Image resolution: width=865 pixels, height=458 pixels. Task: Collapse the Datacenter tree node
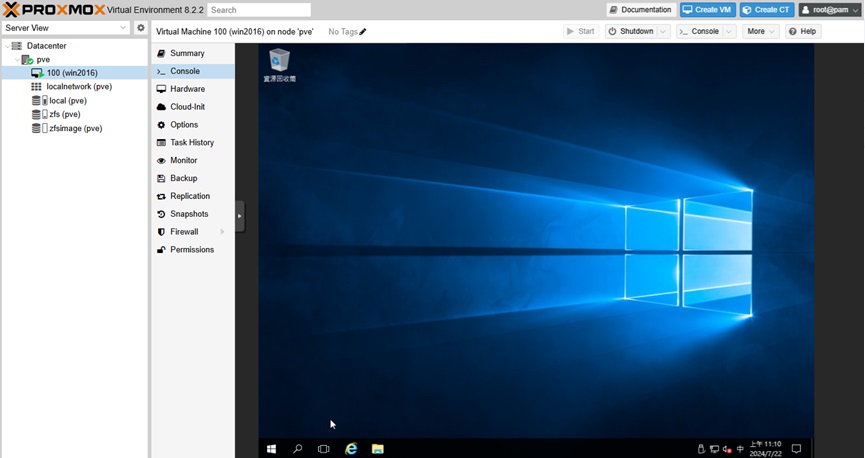pyautogui.click(x=7, y=46)
